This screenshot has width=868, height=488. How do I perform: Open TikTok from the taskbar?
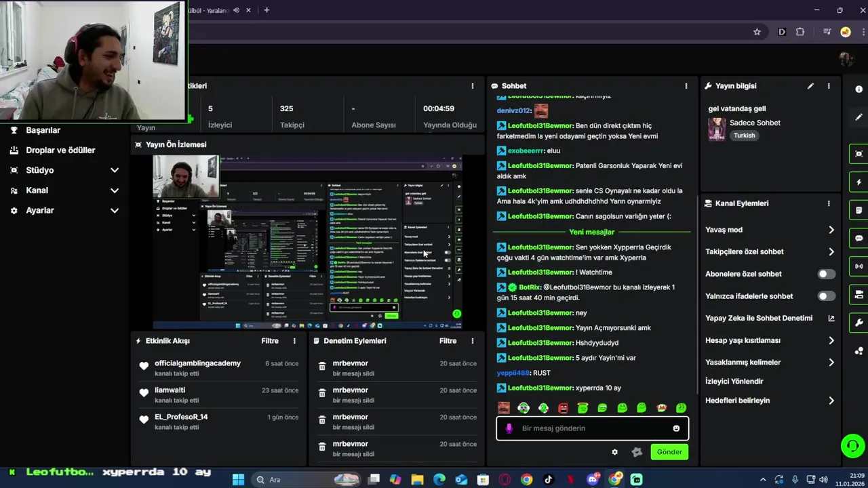click(549, 480)
